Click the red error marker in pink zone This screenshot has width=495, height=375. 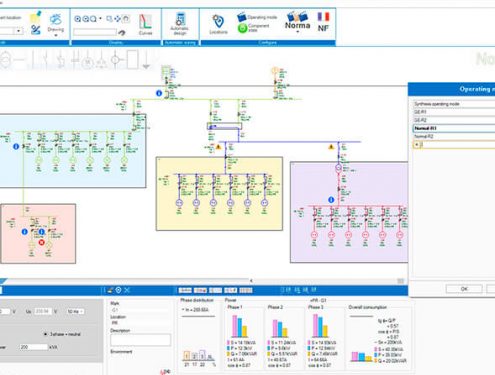tap(42, 242)
